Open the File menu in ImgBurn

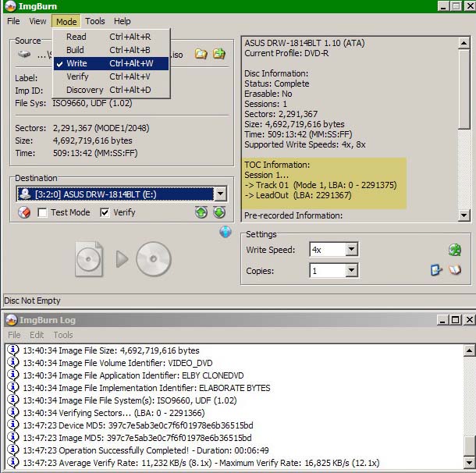click(13, 21)
